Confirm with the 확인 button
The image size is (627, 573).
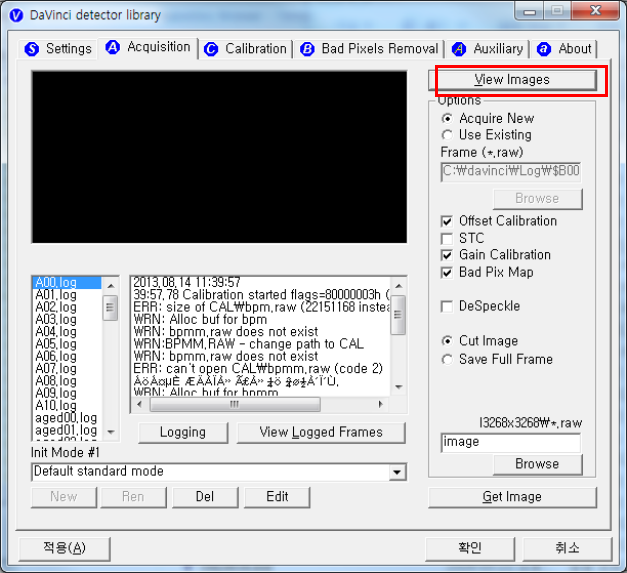coord(470,548)
